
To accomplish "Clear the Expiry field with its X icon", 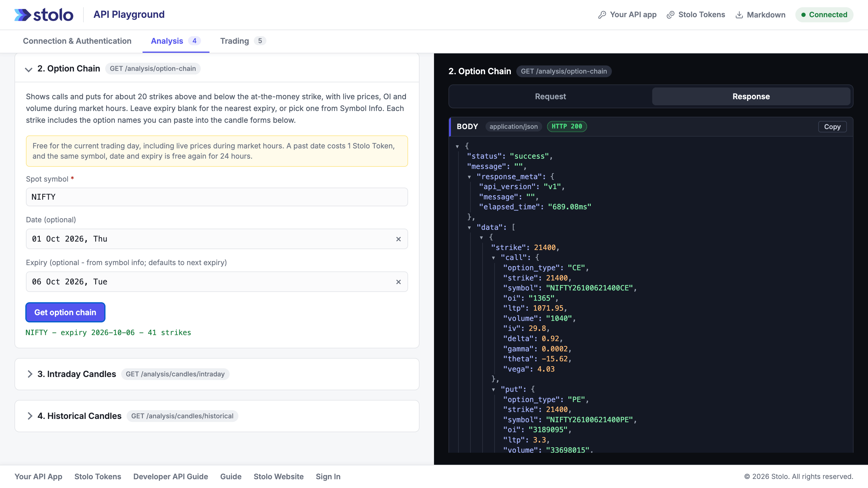I will pos(398,282).
